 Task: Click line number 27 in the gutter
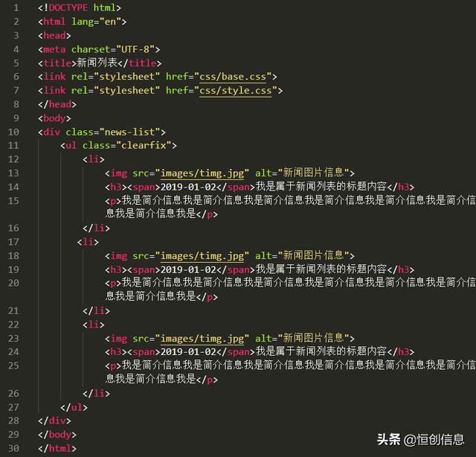[13, 407]
